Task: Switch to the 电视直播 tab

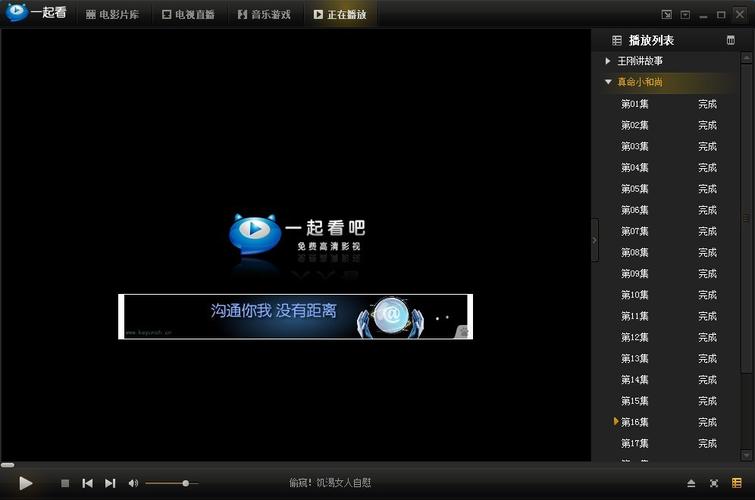Action: [x=188, y=14]
